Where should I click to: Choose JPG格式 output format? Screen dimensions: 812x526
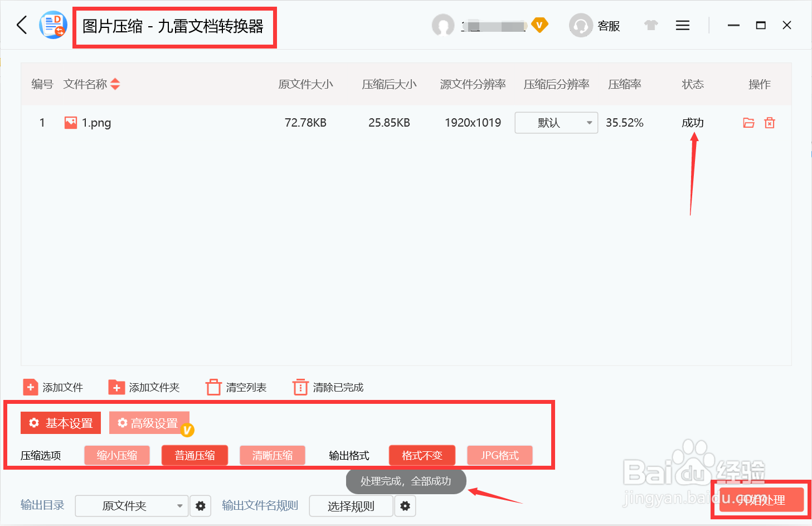500,455
